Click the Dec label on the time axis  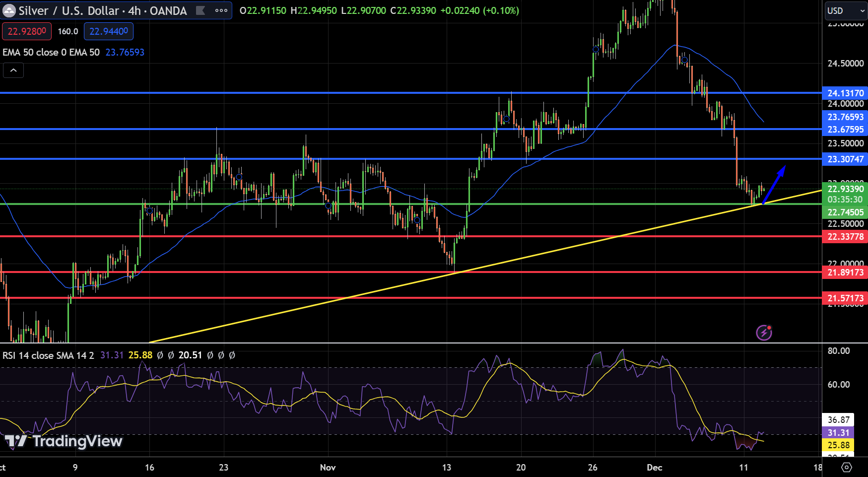coord(655,467)
